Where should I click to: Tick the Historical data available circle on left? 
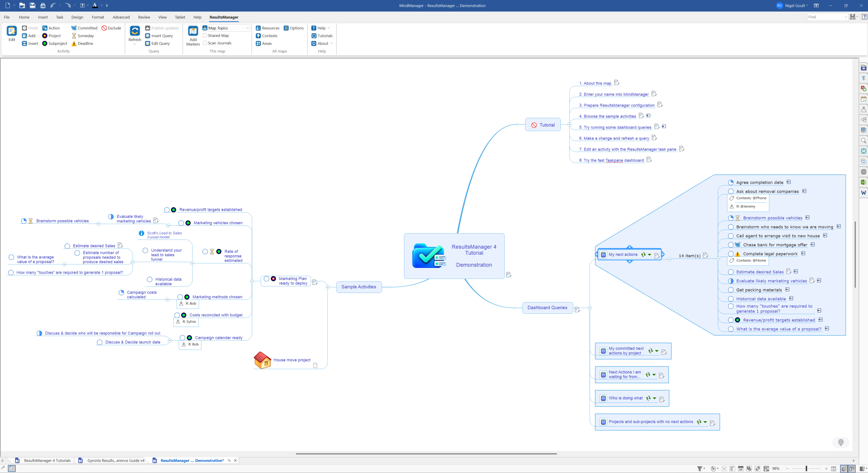(x=150, y=279)
